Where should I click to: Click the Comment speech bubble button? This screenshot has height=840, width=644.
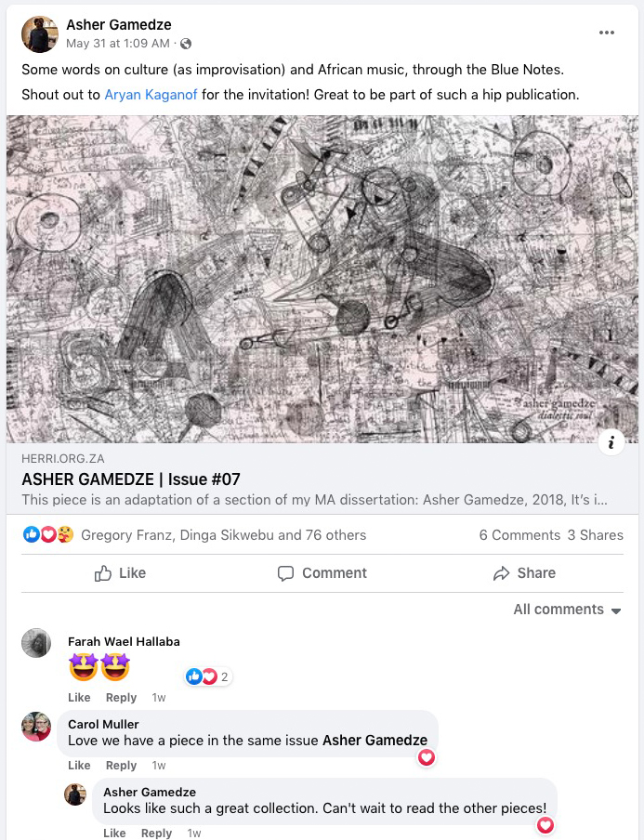pos(322,573)
